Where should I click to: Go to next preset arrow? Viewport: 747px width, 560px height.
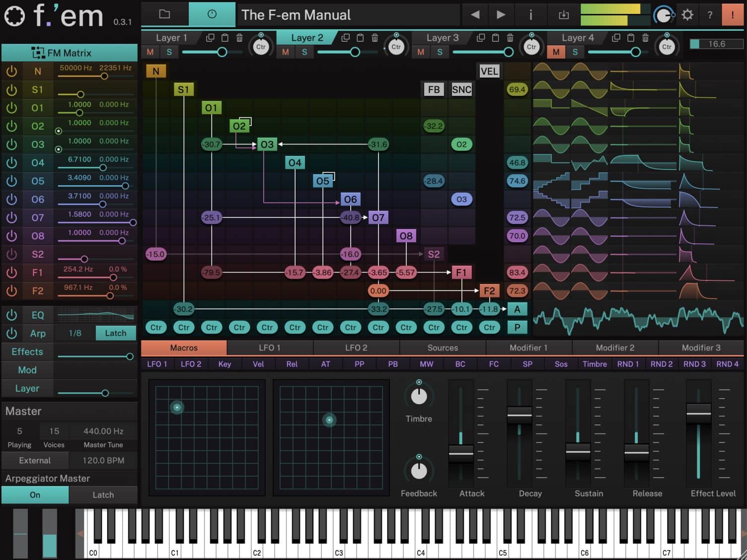tap(501, 15)
